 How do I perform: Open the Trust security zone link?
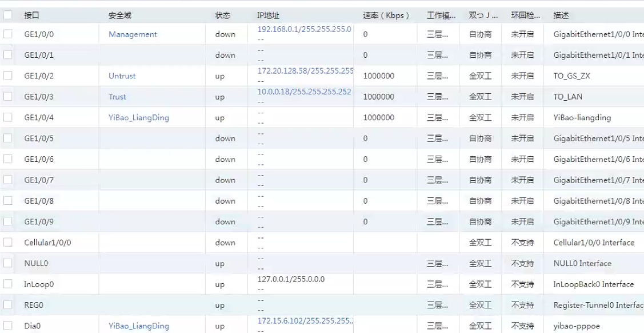point(117,97)
